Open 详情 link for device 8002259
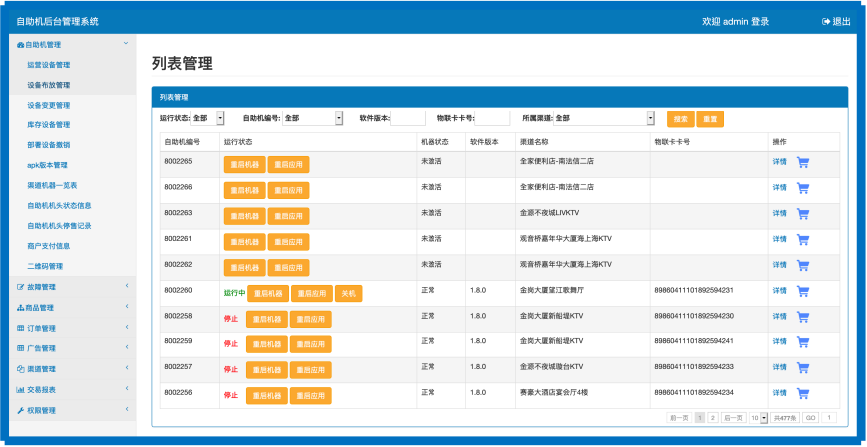Image resolution: width=867 pixels, height=447 pixels. coord(779,342)
